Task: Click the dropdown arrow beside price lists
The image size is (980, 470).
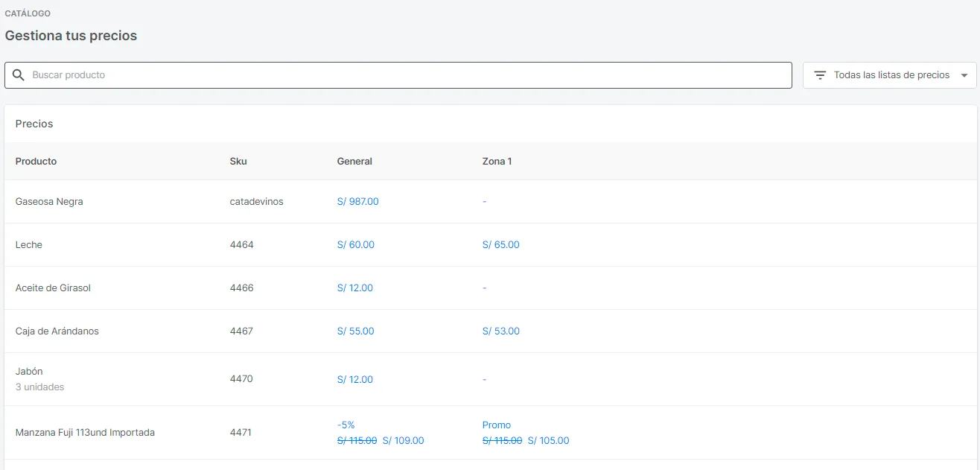Action: coord(964,75)
